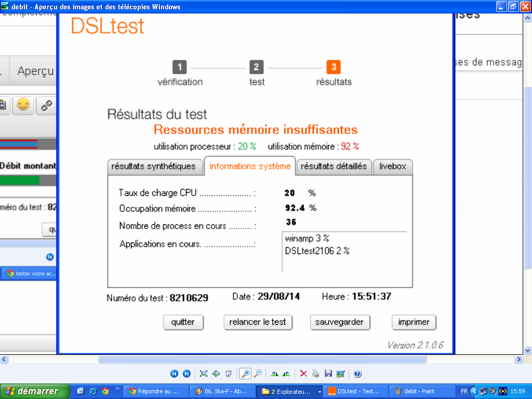Click the Best Fit view icon

[x=204, y=374]
